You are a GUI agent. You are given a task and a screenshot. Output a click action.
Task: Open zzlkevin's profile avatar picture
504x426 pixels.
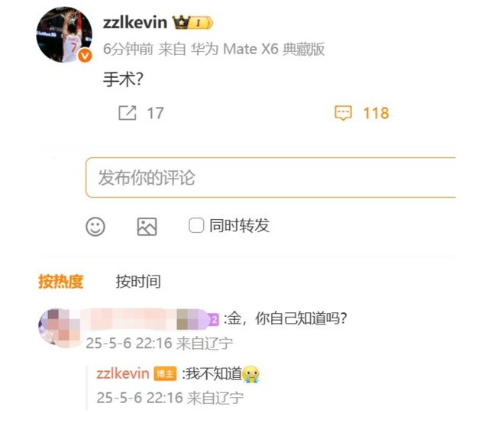tap(64, 34)
